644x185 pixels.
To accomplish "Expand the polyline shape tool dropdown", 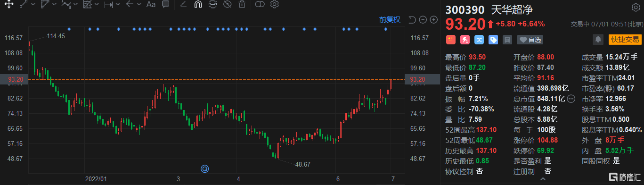I will [x=55, y=5].
